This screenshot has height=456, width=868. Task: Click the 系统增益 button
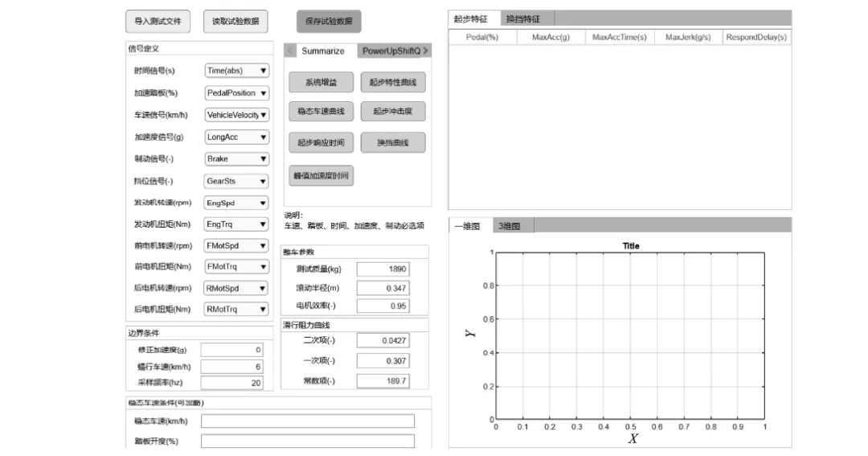click(321, 82)
